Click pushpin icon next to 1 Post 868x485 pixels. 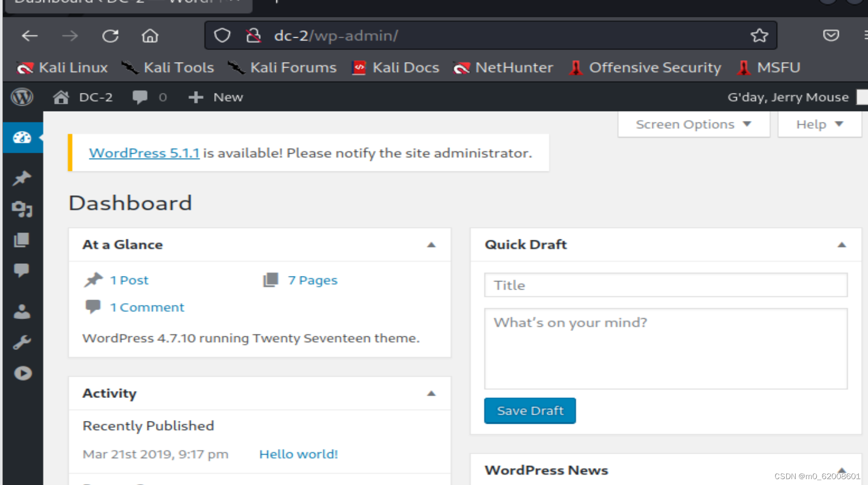93,280
